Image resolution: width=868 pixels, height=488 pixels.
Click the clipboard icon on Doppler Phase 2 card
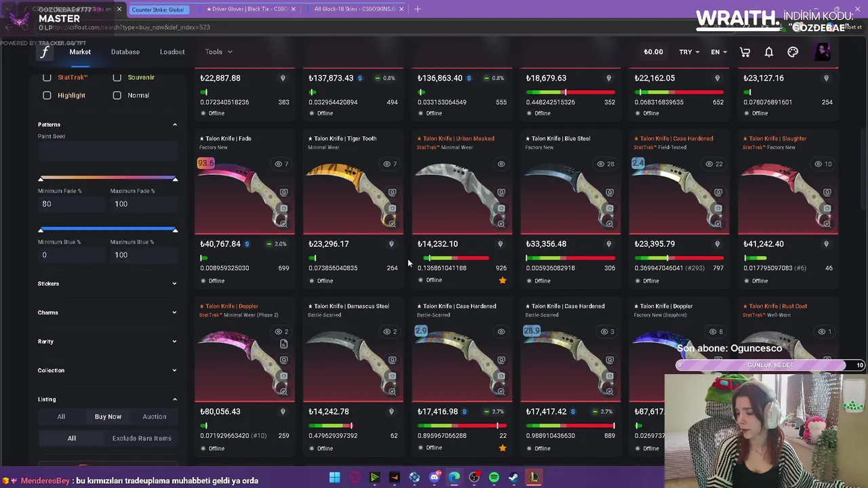(x=283, y=344)
